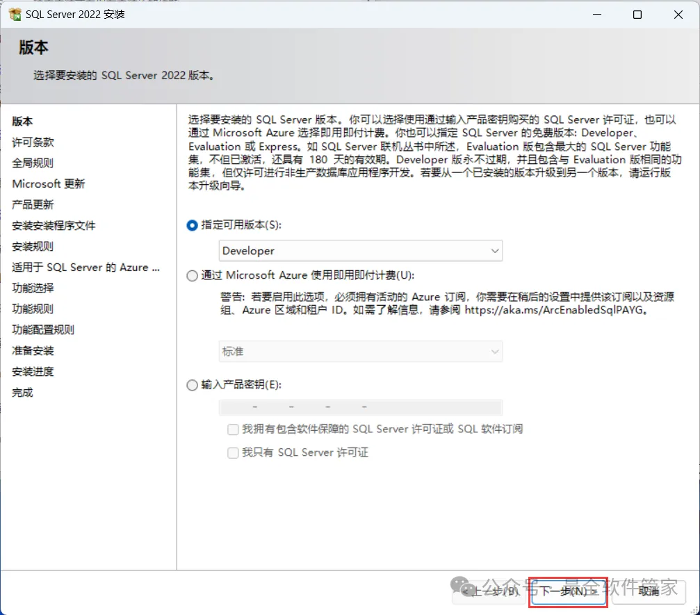
Task: Select 安装安装程序文件 step in sidebar
Action: tap(54, 226)
